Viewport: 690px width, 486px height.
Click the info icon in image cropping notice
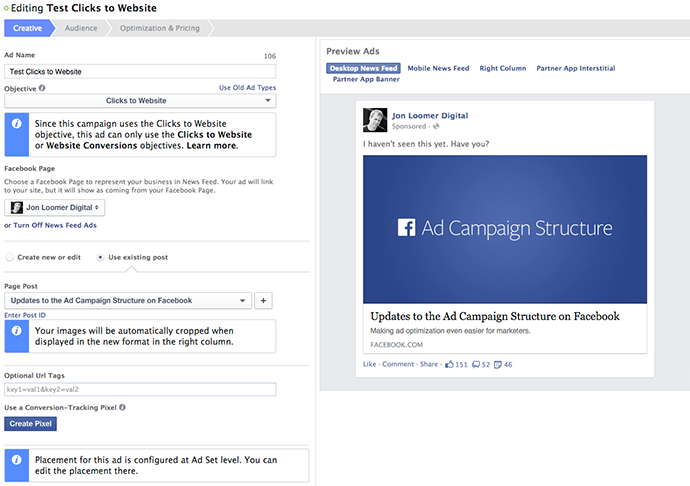point(16,331)
